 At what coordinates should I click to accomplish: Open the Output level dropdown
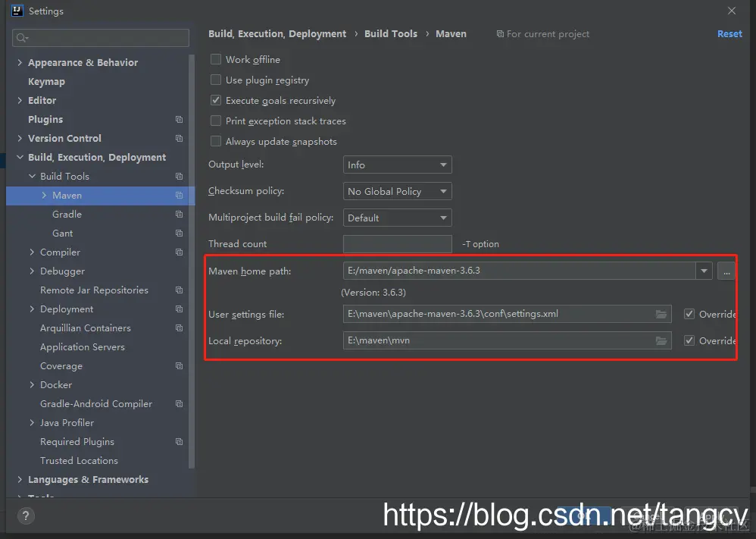(x=397, y=165)
